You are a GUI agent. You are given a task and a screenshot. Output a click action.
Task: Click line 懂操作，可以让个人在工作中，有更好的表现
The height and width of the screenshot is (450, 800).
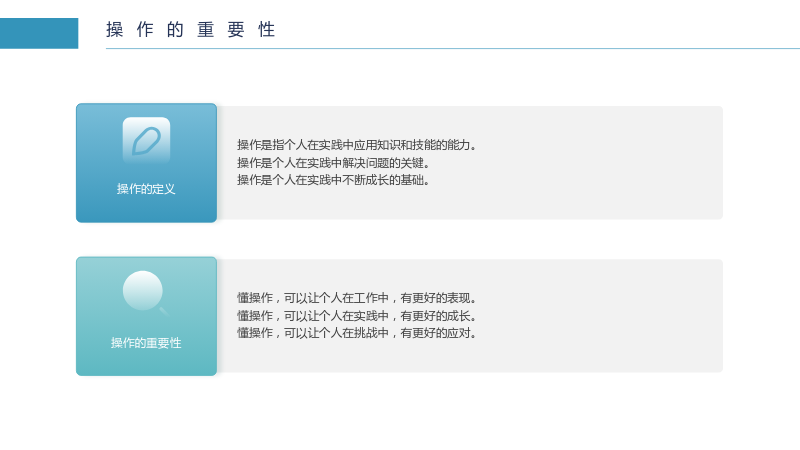point(357,298)
